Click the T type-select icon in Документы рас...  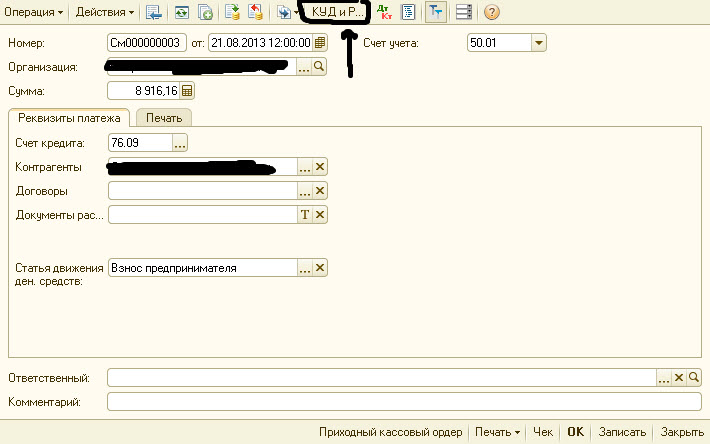pos(305,215)
